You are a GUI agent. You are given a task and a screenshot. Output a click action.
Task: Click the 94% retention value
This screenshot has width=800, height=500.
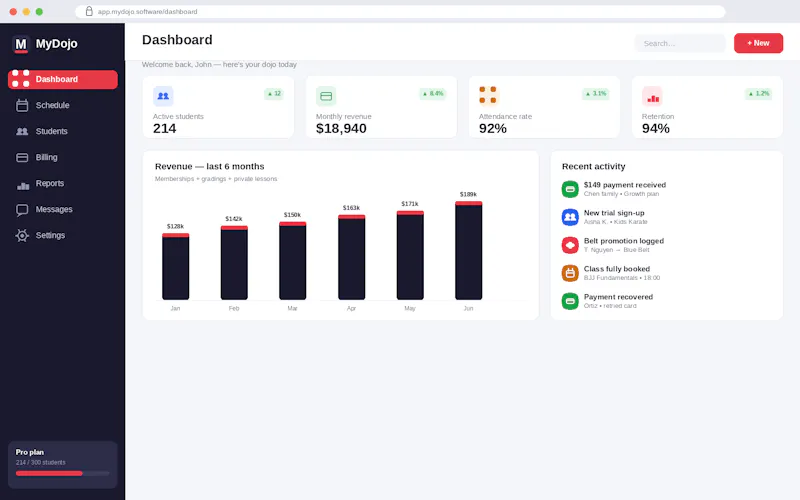[x=656, y=129]
